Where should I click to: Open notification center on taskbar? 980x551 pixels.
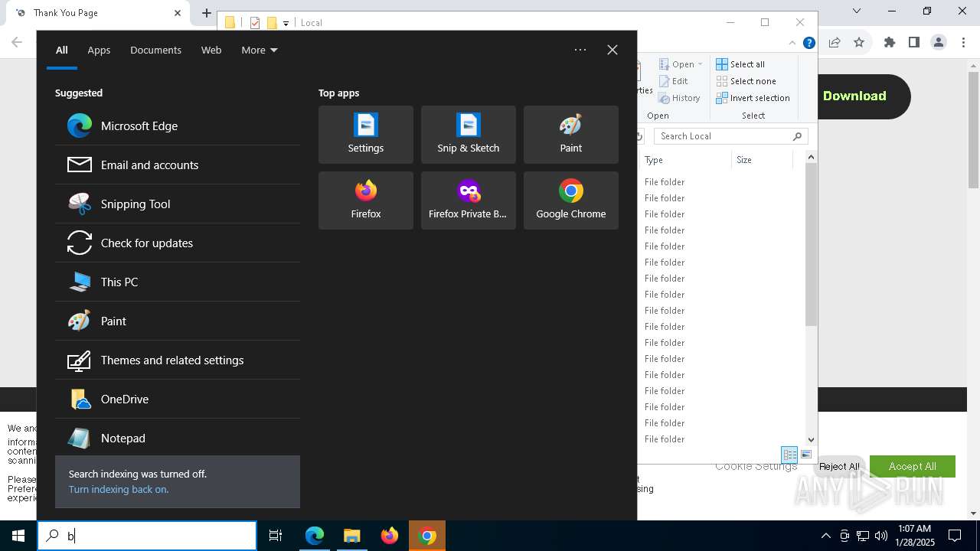(955, 536)
